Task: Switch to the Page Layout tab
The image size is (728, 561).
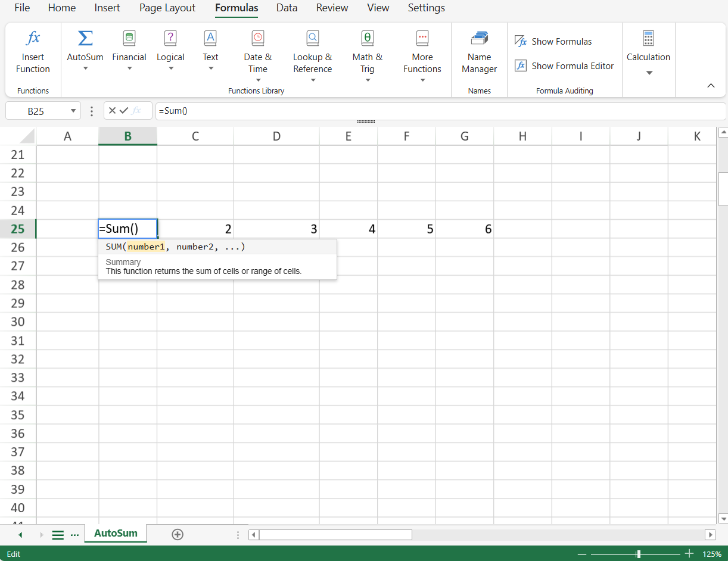Action: tap(167, 8)
